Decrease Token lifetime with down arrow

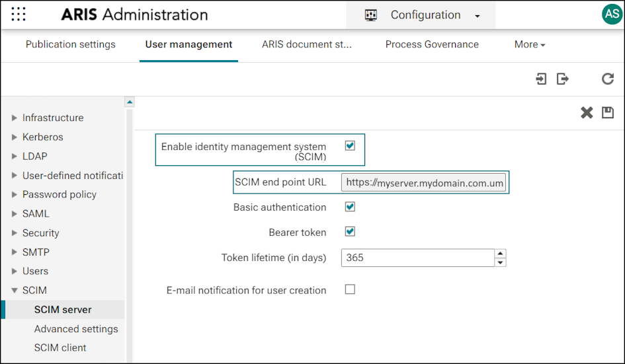tap(500, 262)
